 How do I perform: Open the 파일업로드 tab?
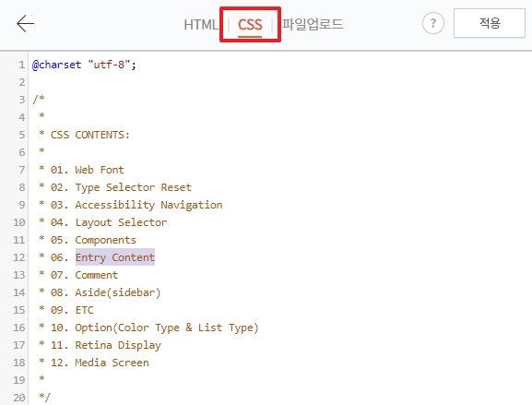pyautogui.click(x=313, y=24)
